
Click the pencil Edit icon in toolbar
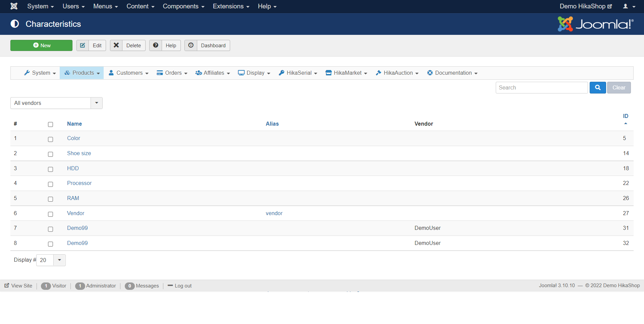click(x=83, y=45)
